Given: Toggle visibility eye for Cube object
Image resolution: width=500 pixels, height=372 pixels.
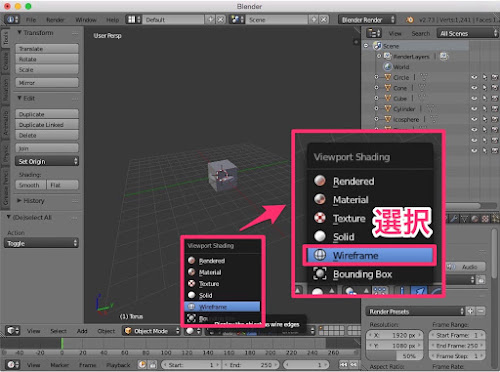Looking at the screenshot, I should (x=474, y=98).
